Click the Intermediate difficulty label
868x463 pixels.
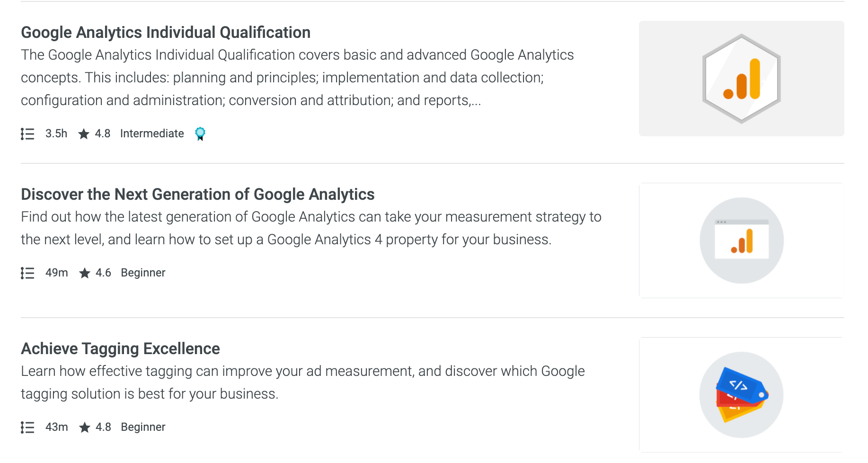click(152, 134)
